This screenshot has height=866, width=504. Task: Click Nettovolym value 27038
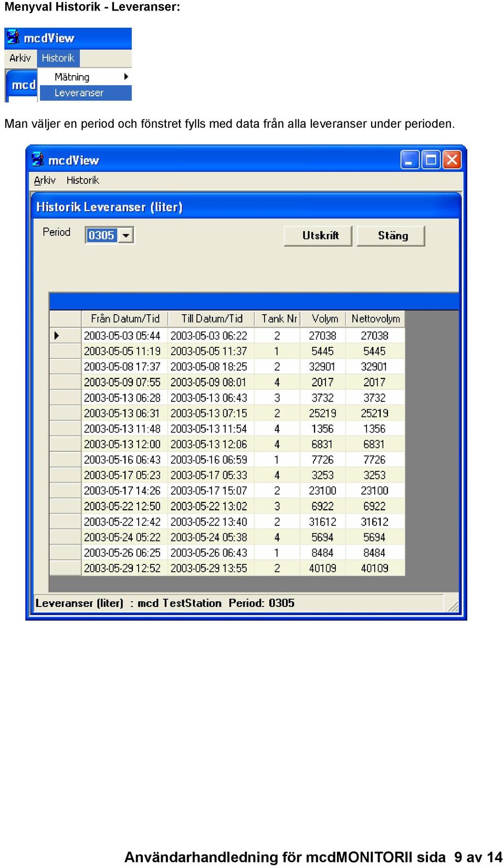tap(375, 335)
